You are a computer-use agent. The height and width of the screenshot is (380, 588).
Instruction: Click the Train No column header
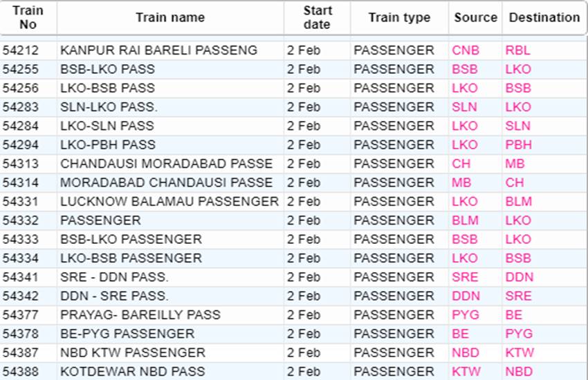[x=28, y=17]
